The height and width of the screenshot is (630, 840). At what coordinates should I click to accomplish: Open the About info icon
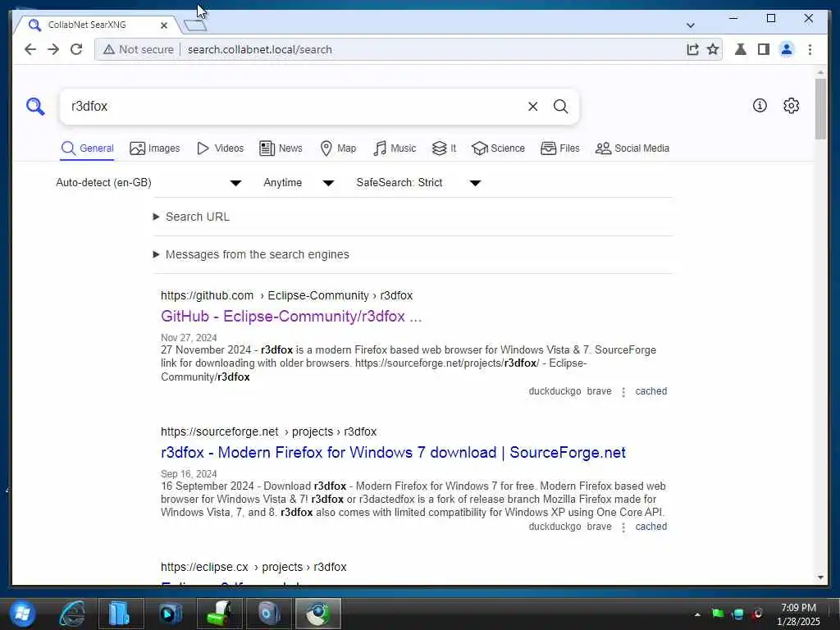(x=760, y=106)
